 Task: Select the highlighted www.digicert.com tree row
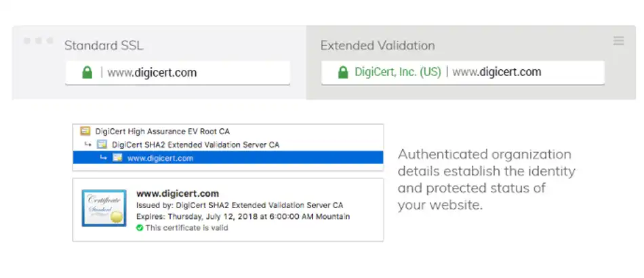(228, 157)
